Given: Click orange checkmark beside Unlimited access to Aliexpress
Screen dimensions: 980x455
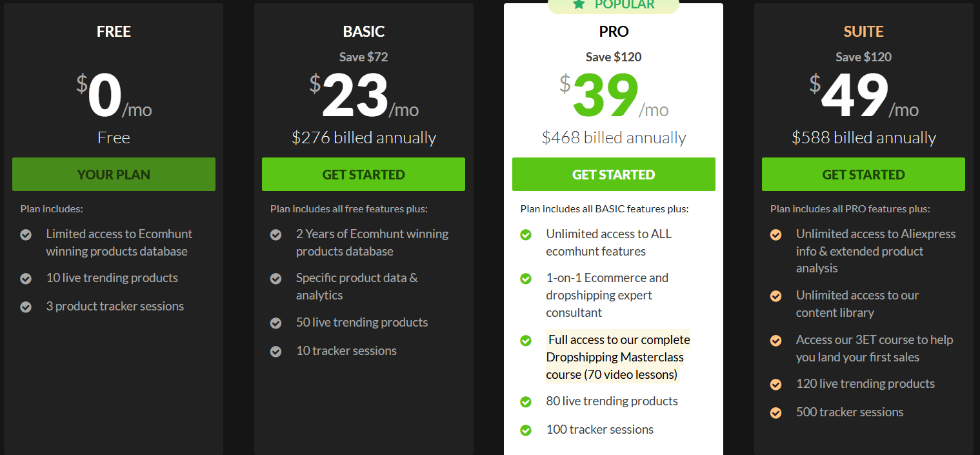Looking at the screenshot, I should tap(775, 235).
